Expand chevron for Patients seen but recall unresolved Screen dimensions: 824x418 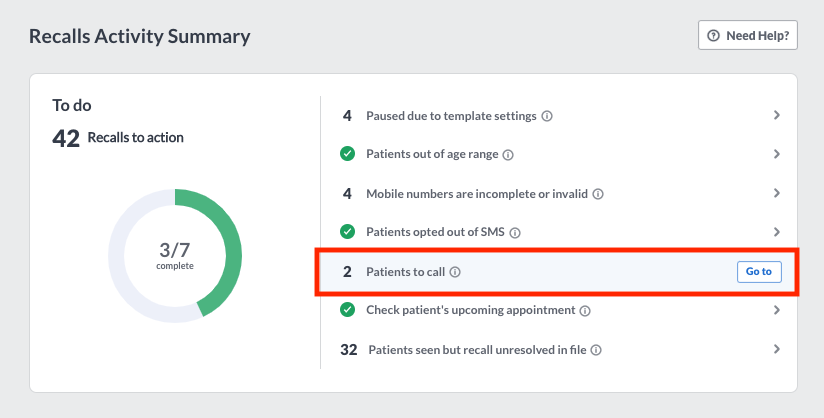coord(777,349)
